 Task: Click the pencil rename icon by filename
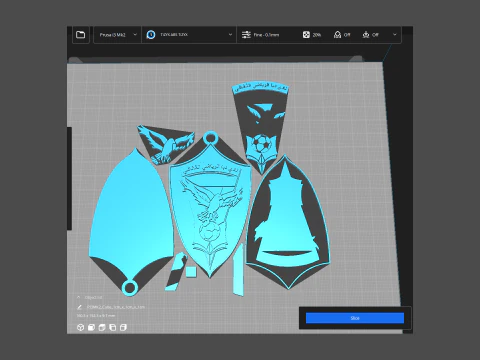coord(79,307)
